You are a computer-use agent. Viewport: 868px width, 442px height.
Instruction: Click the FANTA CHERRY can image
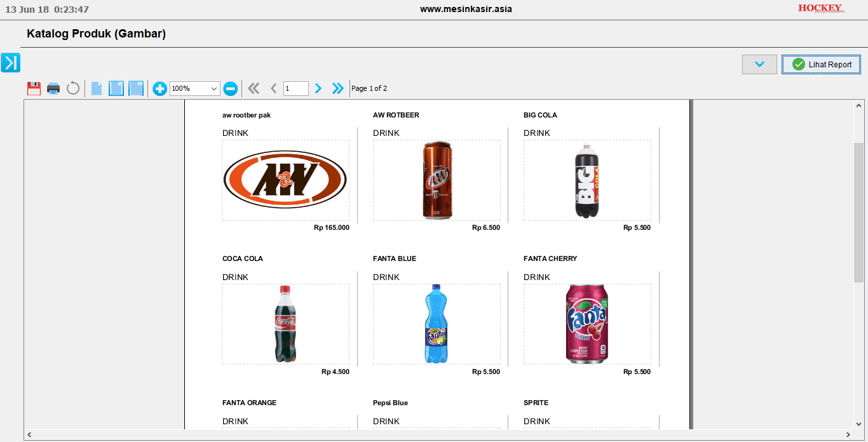[587, 324]
